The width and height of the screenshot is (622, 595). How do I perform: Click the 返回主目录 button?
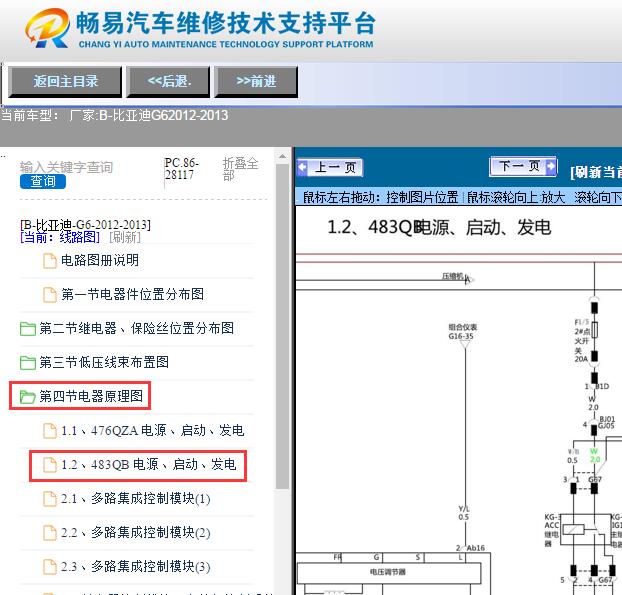click(65, 82)
